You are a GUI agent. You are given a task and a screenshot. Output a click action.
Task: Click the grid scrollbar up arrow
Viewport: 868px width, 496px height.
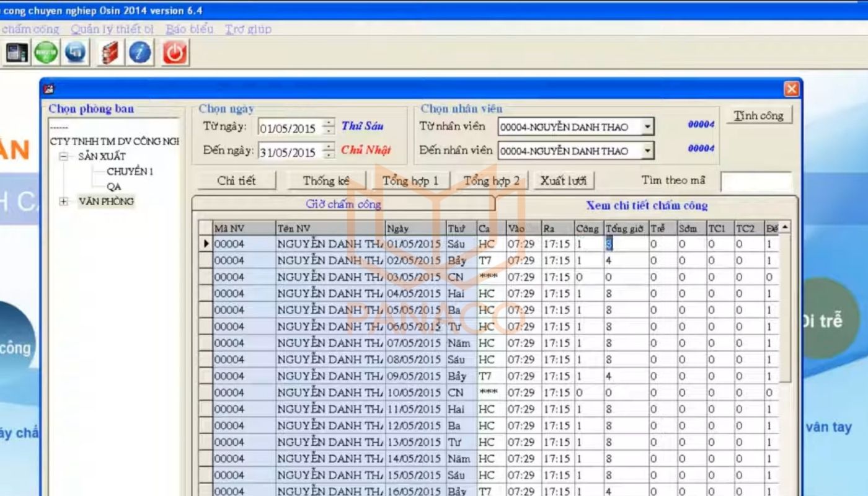click(785, 228)
